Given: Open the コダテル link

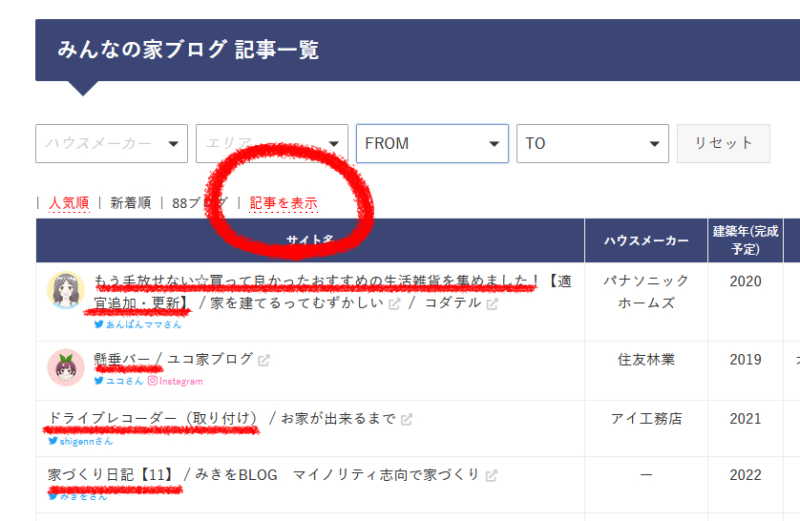Looking at the screenshot, I should click(453, 303).
